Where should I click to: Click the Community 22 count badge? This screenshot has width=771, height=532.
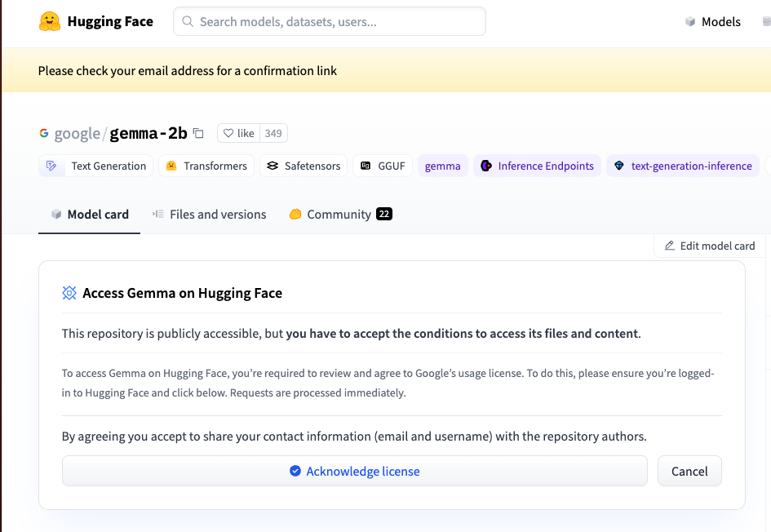384,214
